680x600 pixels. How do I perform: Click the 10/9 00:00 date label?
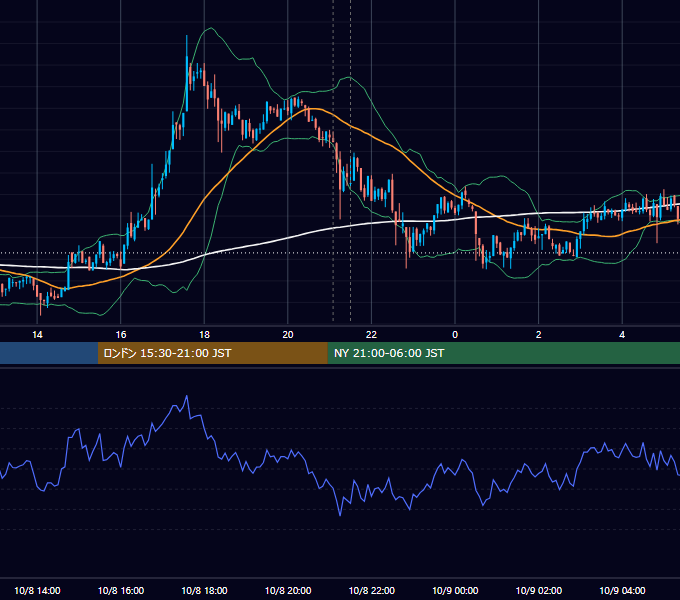[x=455, y=591]
